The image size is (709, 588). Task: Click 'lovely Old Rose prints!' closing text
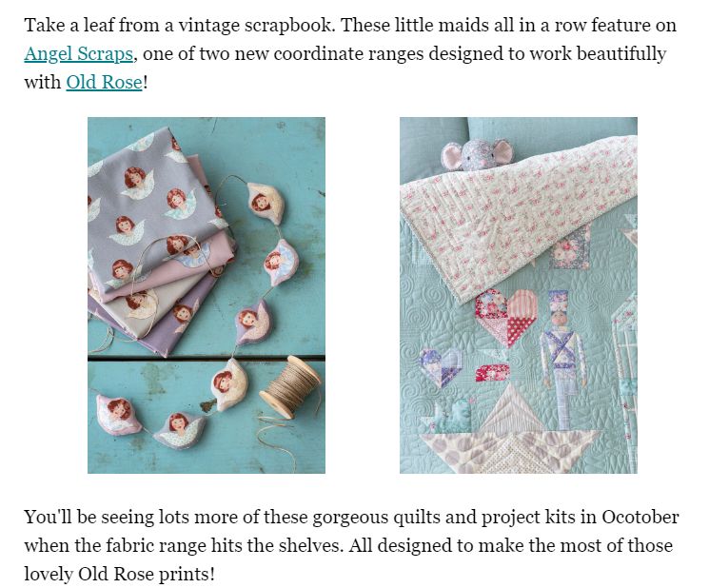tap(119, 574)
